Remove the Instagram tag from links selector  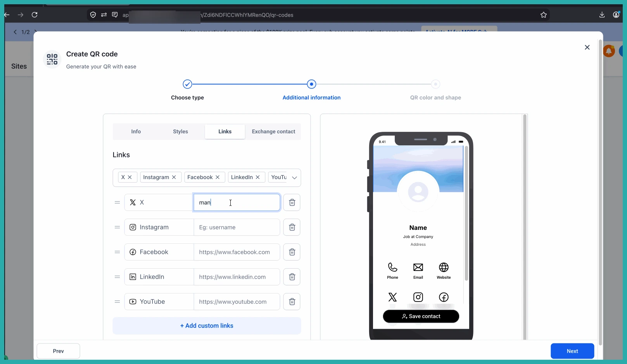click(174, 177)
